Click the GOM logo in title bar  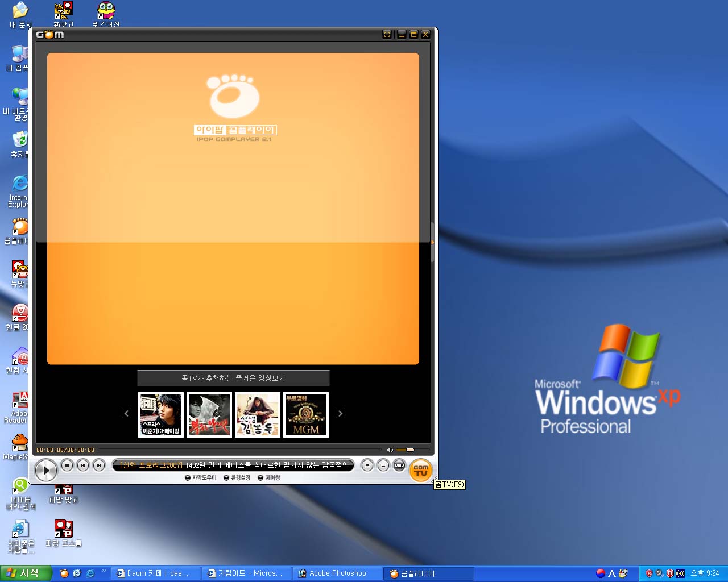coord(50,35)
